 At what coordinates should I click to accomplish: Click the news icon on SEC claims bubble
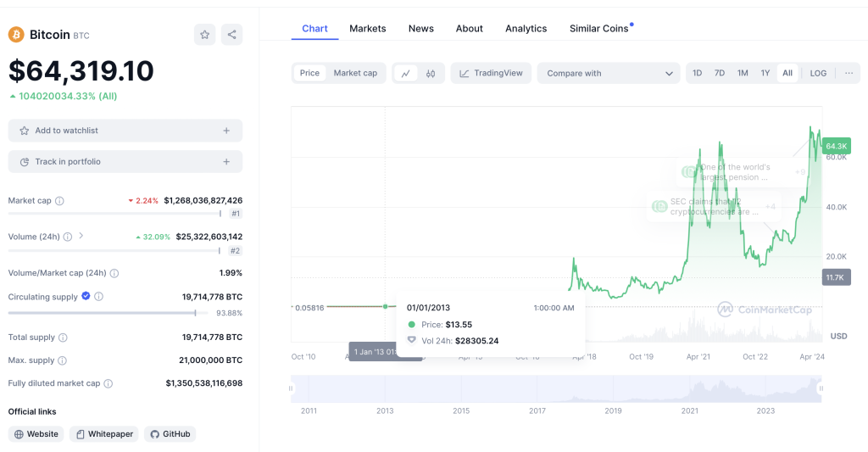pos(659,207)
